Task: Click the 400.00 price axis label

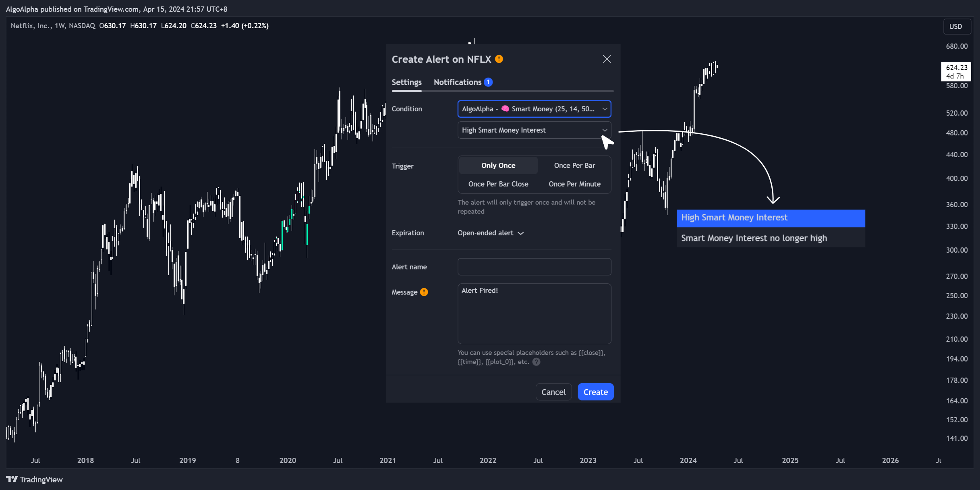Action: 957,179
